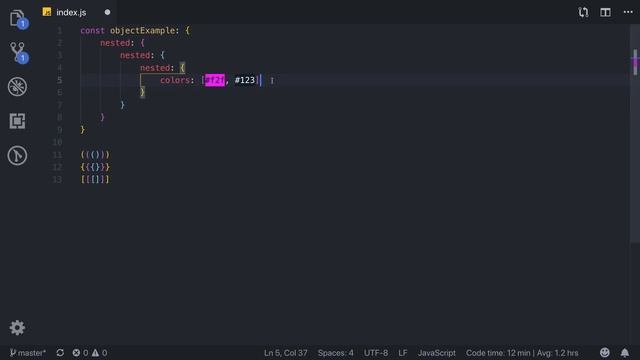
Task: Click the feedback smiley icon
Action: [604, 352]
